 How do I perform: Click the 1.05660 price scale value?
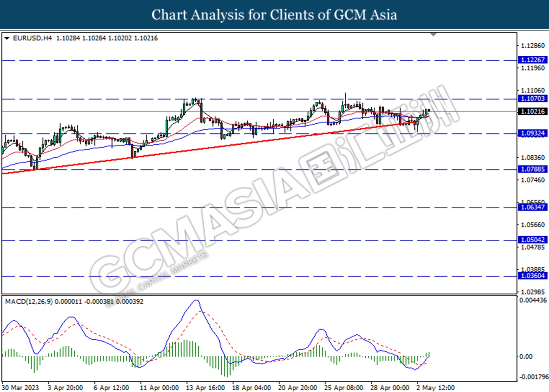[533, 225]
